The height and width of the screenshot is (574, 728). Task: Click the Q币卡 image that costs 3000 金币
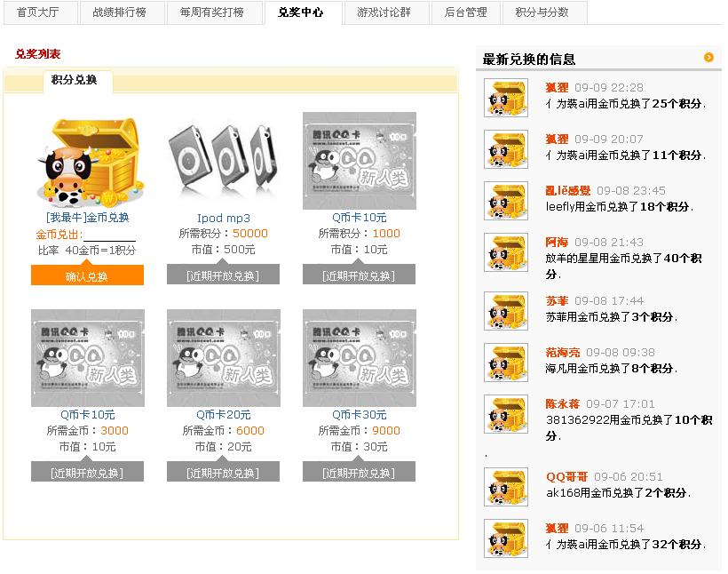click(88, 358)
